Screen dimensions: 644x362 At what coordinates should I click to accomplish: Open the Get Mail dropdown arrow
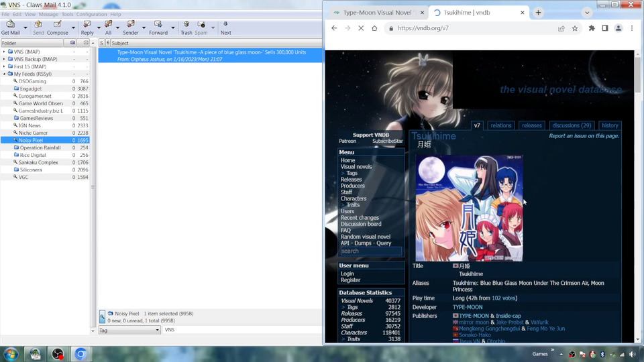[26, 28]
